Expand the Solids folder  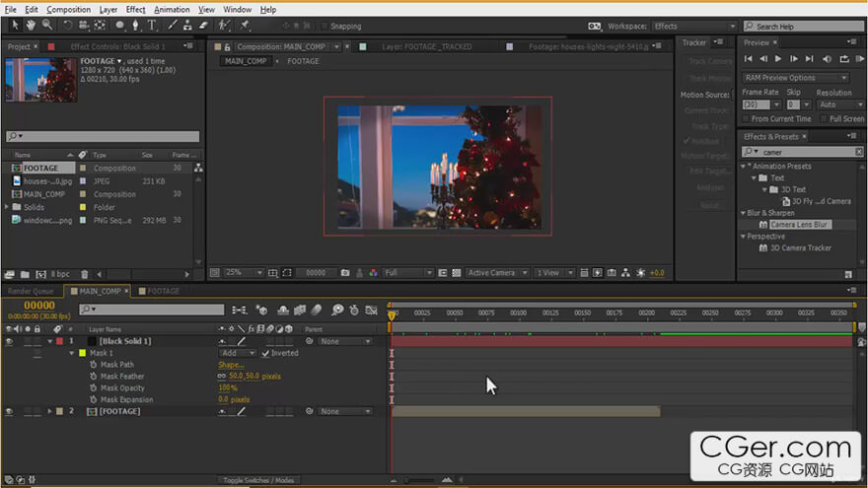(7, 207)
